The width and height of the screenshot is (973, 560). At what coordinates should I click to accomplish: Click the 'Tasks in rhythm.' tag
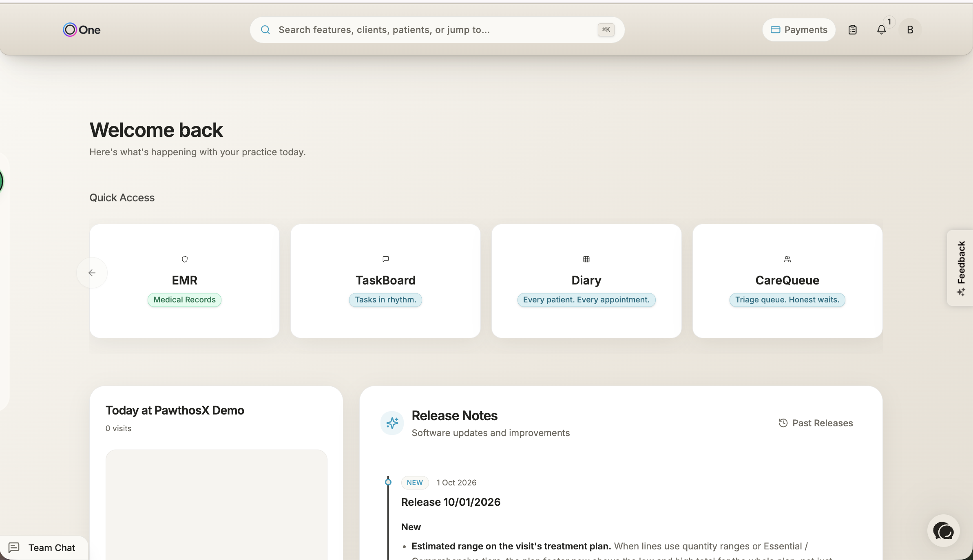point(386,300)
